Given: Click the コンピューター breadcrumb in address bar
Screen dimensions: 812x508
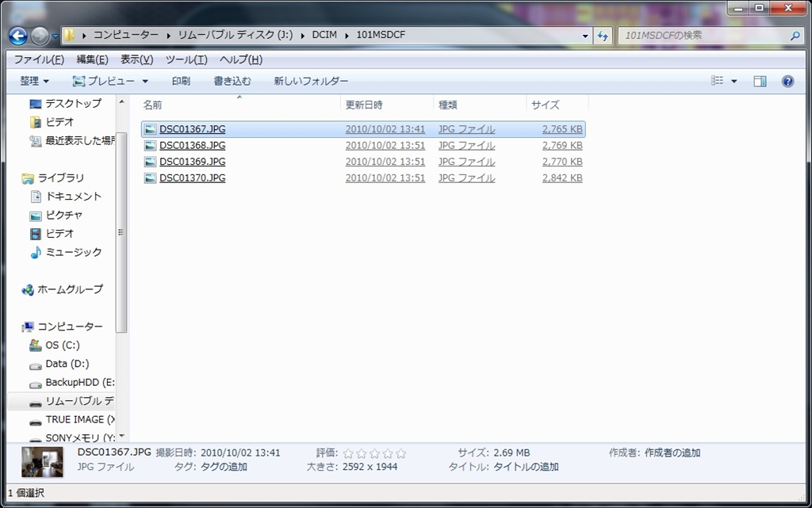Looking at the screenshot, I should click(x=126, y=35).
